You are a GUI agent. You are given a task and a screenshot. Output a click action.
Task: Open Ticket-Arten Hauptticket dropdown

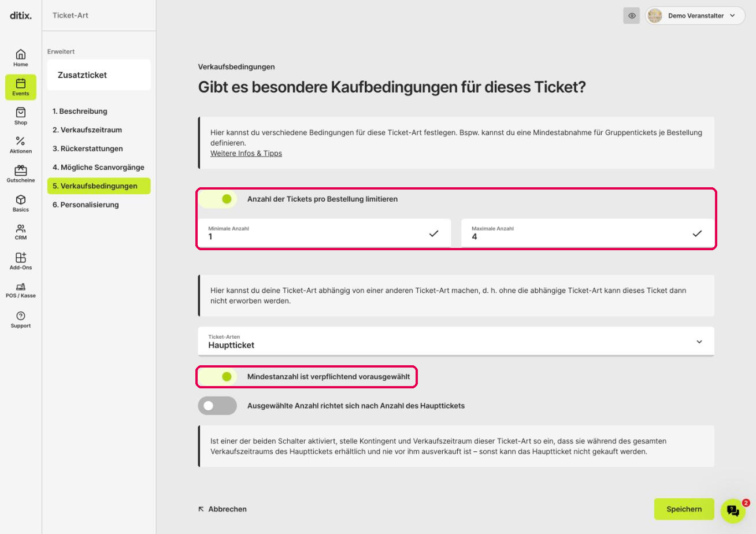click(456, 342)
